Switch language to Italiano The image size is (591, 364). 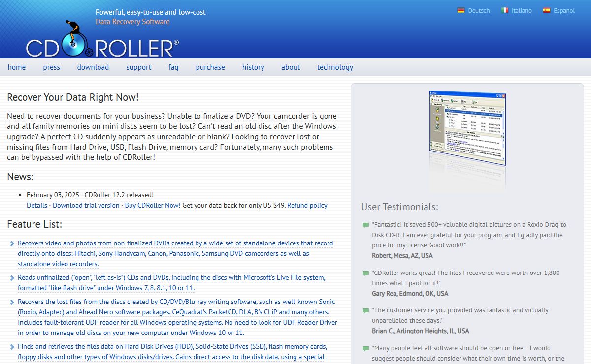click(x=522, y=11)
